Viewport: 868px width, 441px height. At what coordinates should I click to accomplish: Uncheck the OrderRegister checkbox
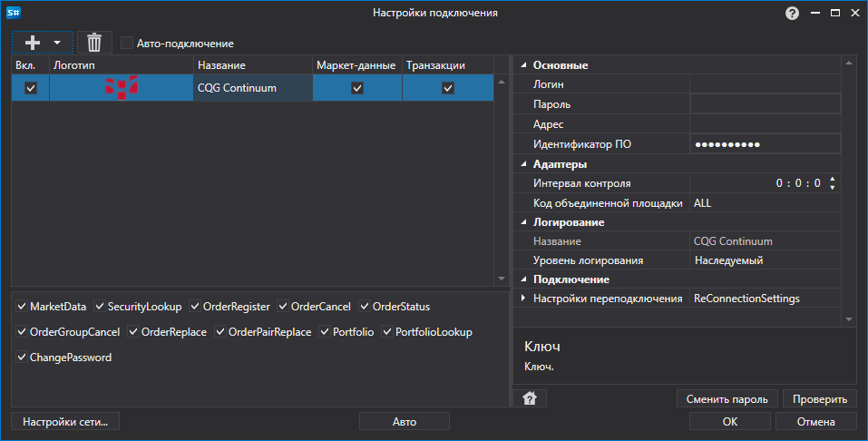pyautogui.click(x=195, y=307)
